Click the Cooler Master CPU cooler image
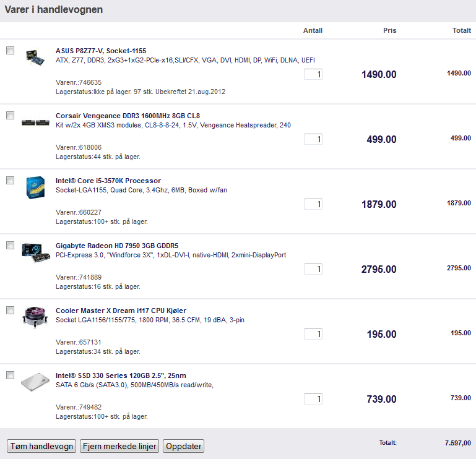Viewport: 476px width, 459px height. coord(35,317)
